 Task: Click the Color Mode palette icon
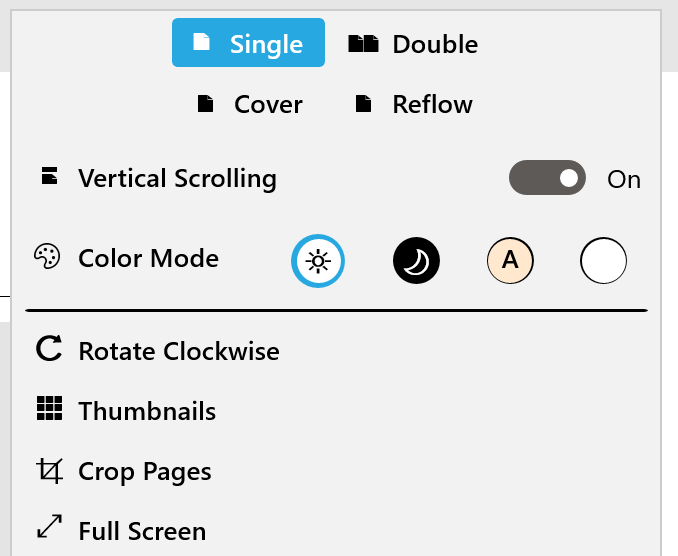(47, 257)
